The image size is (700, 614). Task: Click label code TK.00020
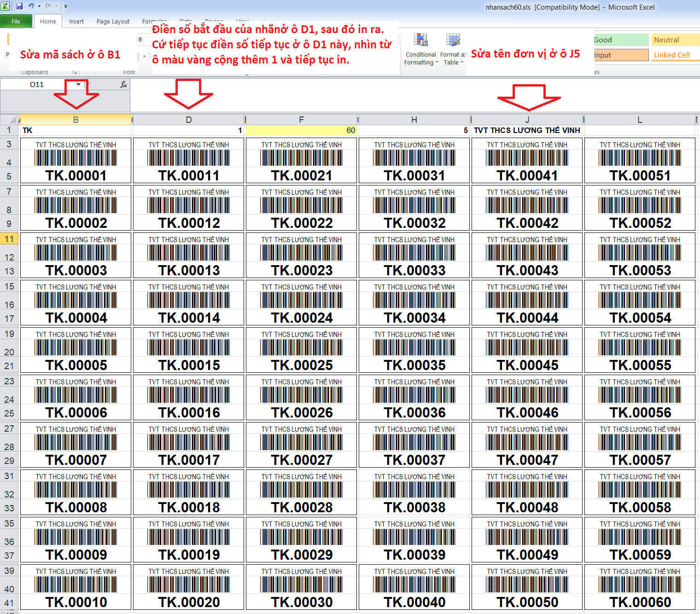click(189, 602)
